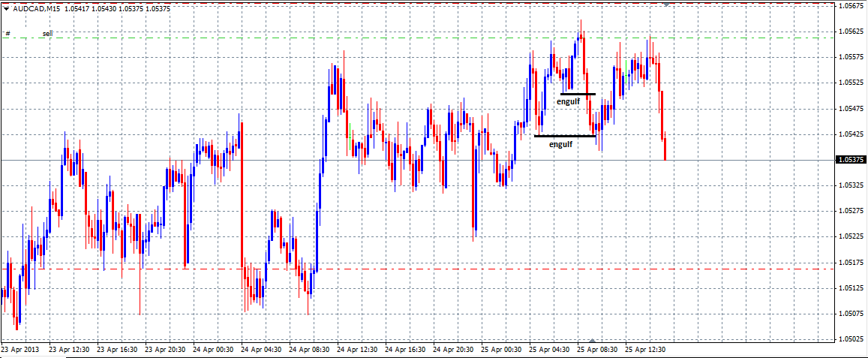This screenshot has height=358, width=868.
Task: Click the AUDCAD,M15 chart title text
Action: pyautogui.click(x=35, y=8)
